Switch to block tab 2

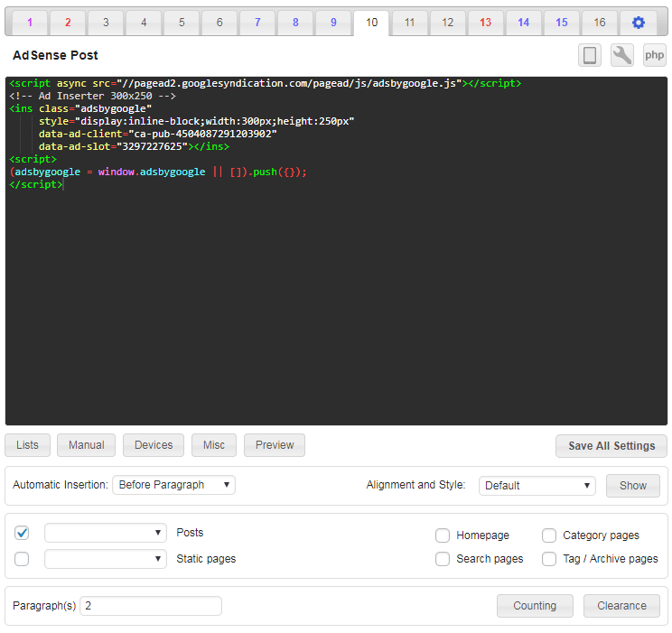(x=68, y=23)
